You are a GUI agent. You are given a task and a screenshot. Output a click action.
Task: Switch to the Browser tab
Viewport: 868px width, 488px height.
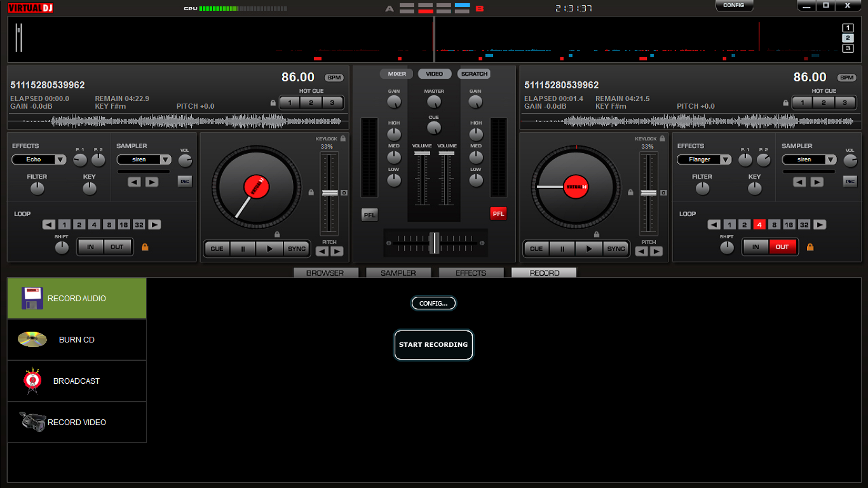point(325,273)
